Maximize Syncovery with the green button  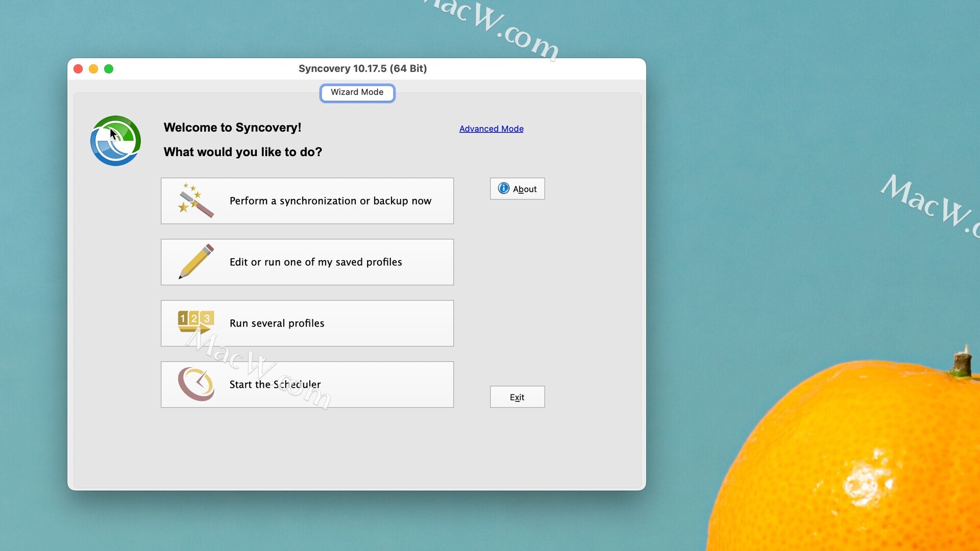(x=109, y=69)
